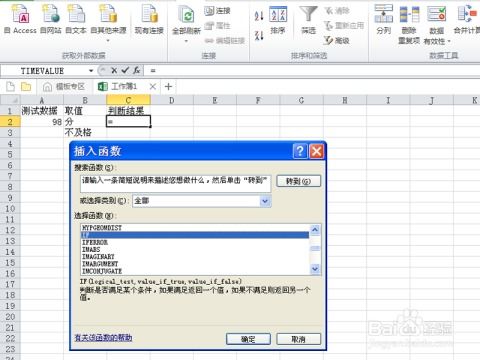Switch to the template zone (模板专区) tab
This screenshot has height=360, width=480.
tap(64, 87)
